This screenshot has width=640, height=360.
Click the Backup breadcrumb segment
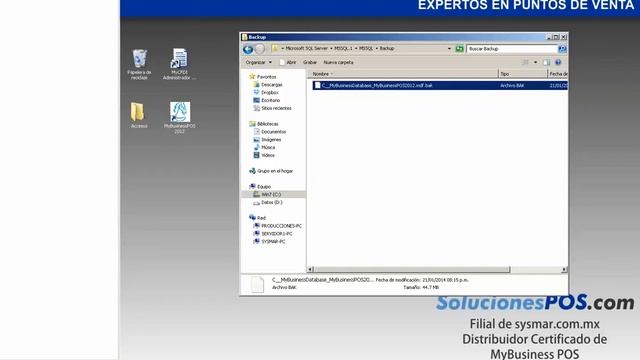coord(387,49)
